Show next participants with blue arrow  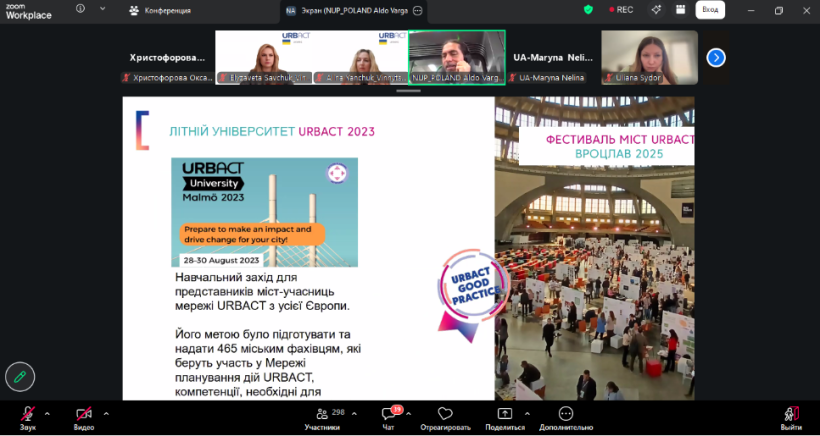(716, 57)
